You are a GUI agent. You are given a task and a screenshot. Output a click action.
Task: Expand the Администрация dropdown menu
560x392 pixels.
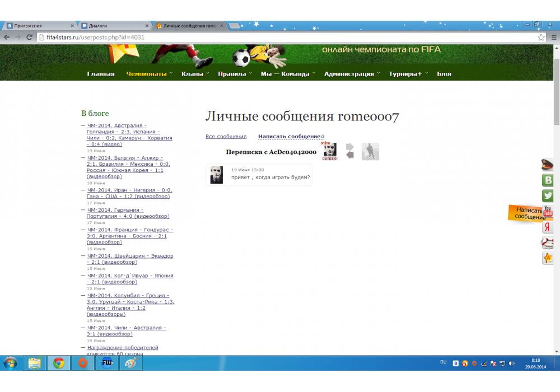click(352, 74)
